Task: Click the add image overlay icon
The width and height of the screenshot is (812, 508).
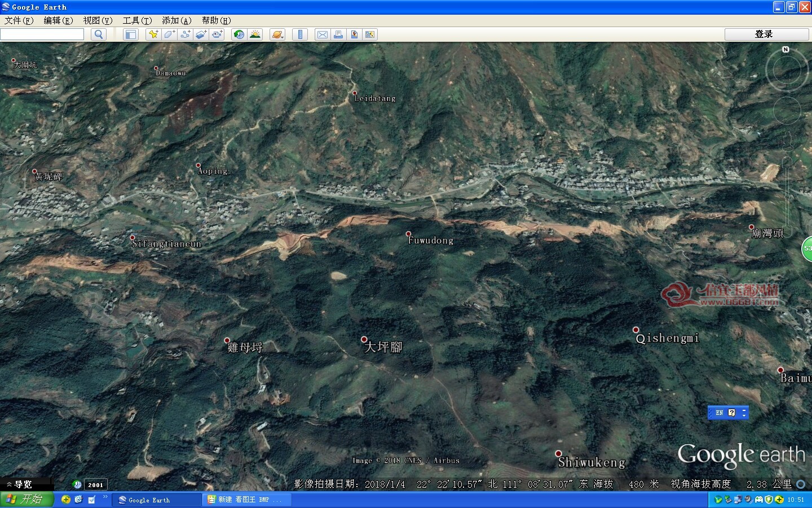Action: pyautogui.click(x=201, y=34)
